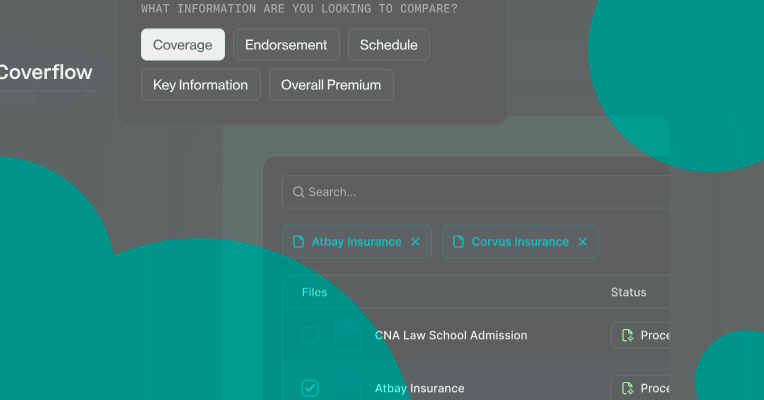Click the file icon in CNA Law School row
Screen dimensions: 764x400
[348, 335]
